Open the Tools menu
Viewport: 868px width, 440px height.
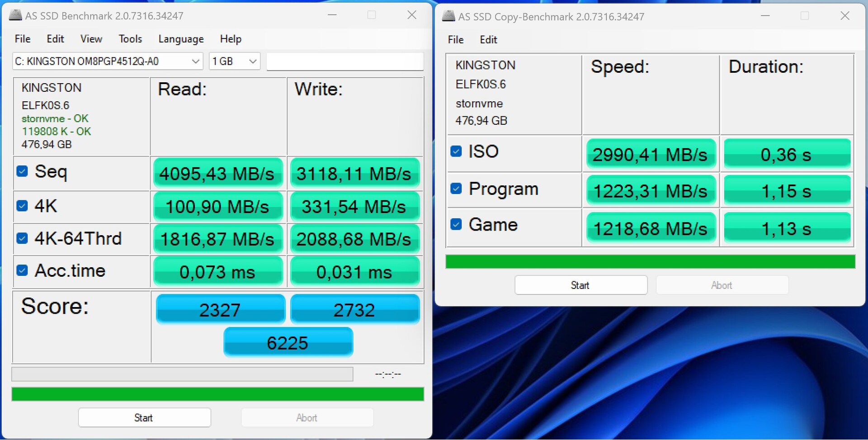[130, 39]
